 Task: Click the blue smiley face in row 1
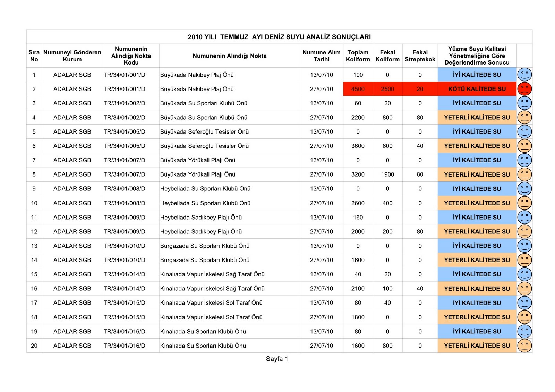[524, 75]
